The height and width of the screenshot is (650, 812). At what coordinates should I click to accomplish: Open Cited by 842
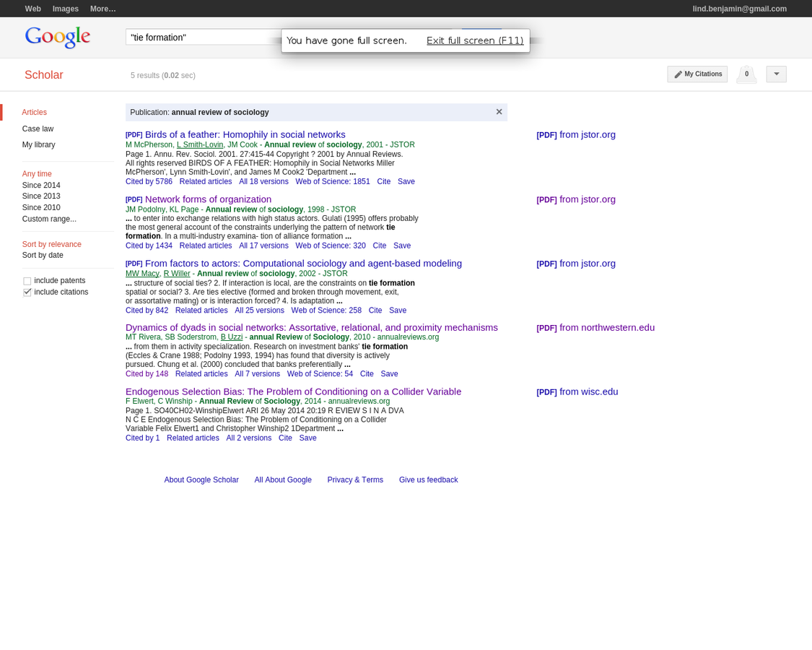pos(147,311)
